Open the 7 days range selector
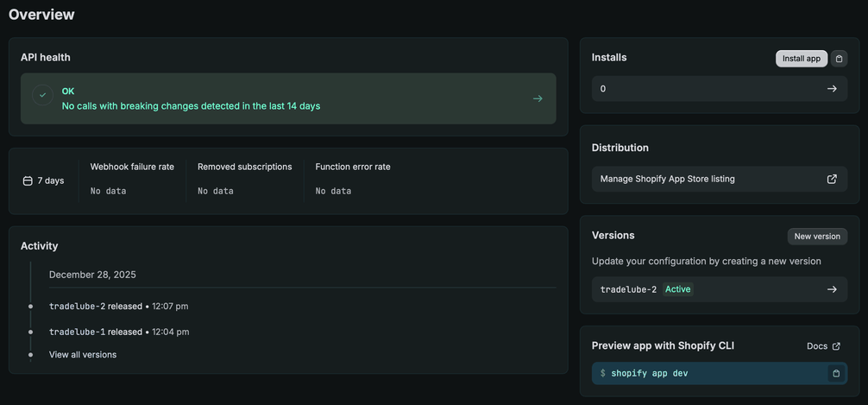The width and height of the screenshot is (868, 405). coord(43,180)
